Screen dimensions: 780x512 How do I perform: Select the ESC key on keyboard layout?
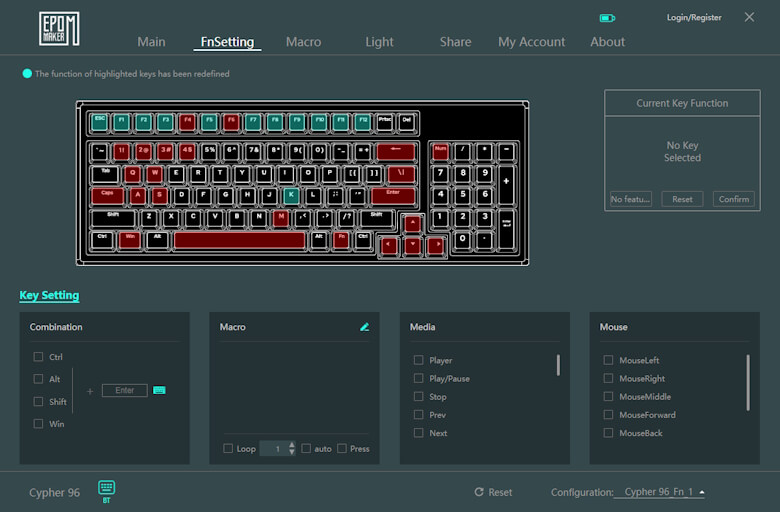click(x=99, y=121)
